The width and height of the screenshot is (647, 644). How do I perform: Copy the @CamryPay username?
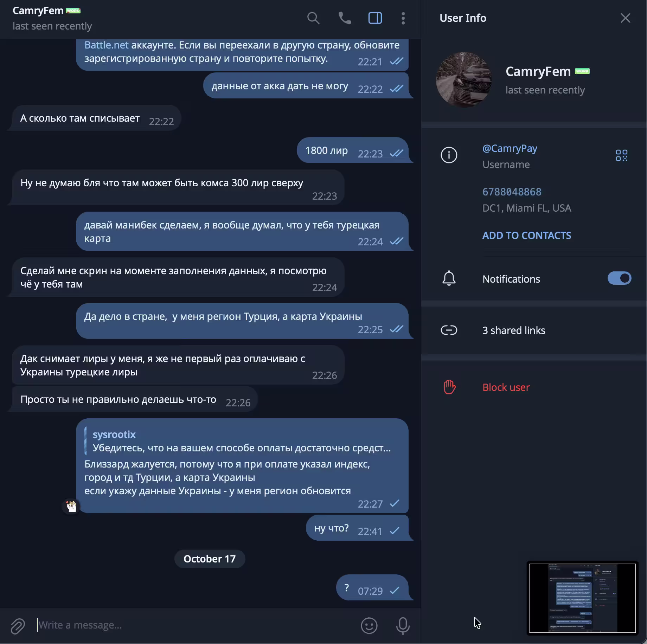pyautogui.click(x=510, y=148)
